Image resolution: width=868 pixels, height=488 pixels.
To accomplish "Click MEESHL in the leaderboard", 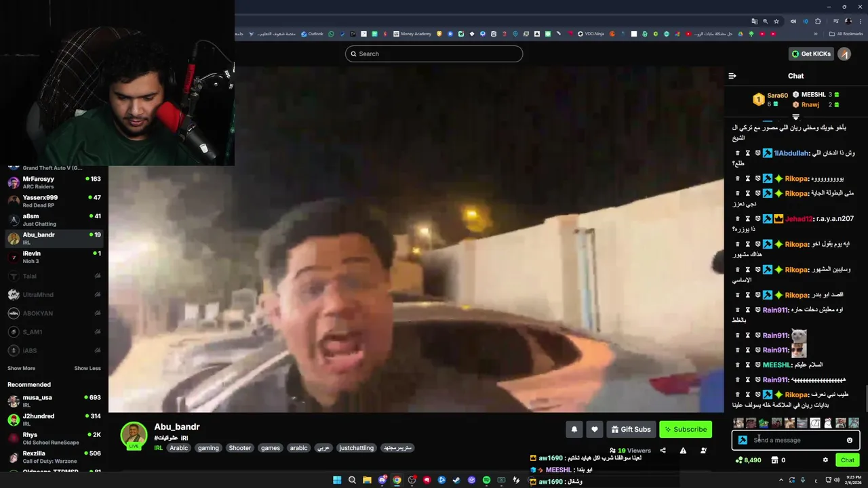I will (812, 94).
